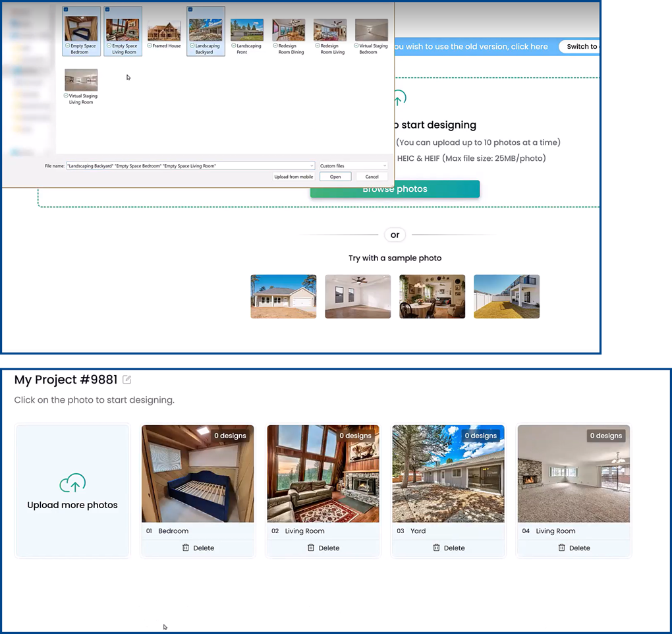Click the Browse photos button
The height and width of the screenshot is (634, 672).
click(x=395, y=190)
